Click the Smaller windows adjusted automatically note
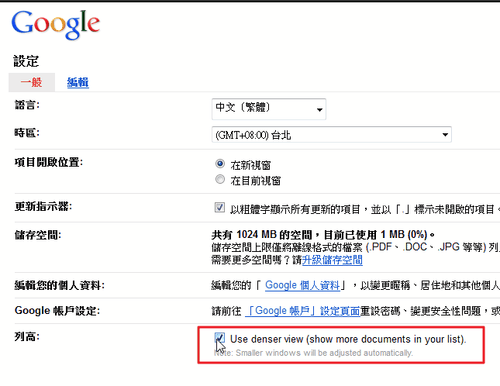Screen dimensions: 500x386 coord(313,353)
